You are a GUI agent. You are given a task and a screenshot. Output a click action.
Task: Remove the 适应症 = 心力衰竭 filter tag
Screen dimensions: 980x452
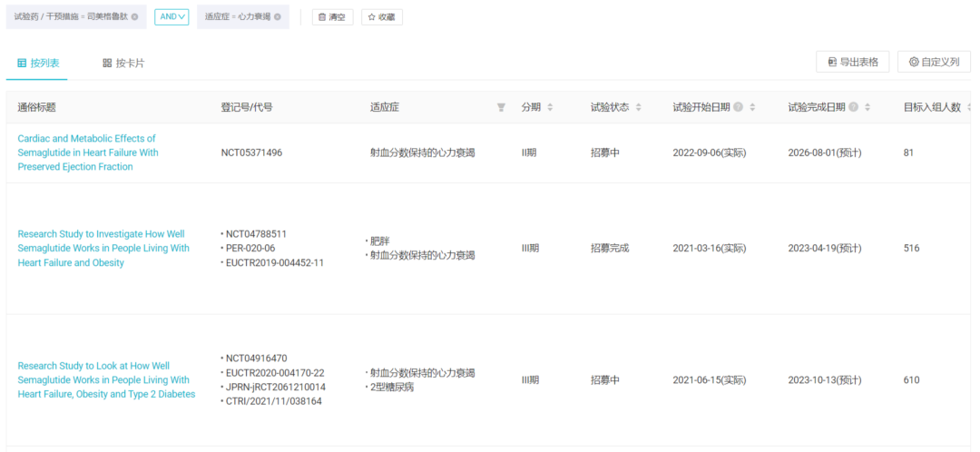(278, 17)
